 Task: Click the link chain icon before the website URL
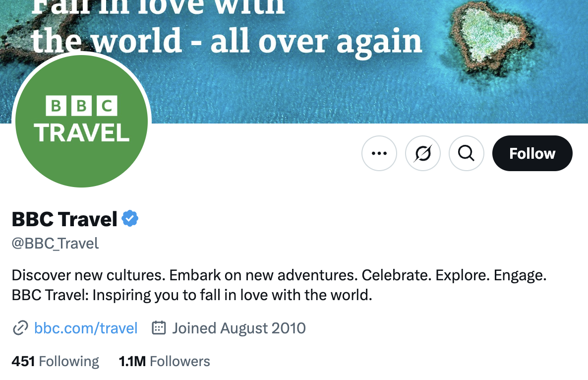20,328
